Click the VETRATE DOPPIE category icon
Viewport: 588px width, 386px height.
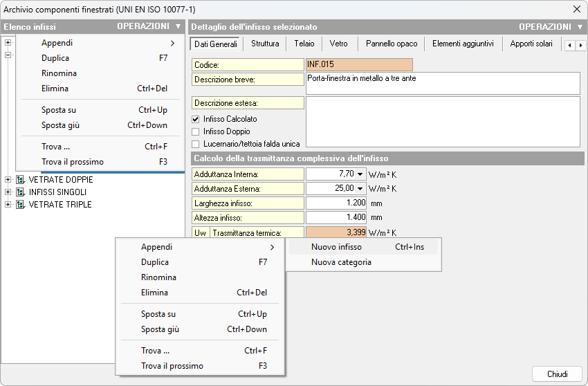tap(20, 180)
